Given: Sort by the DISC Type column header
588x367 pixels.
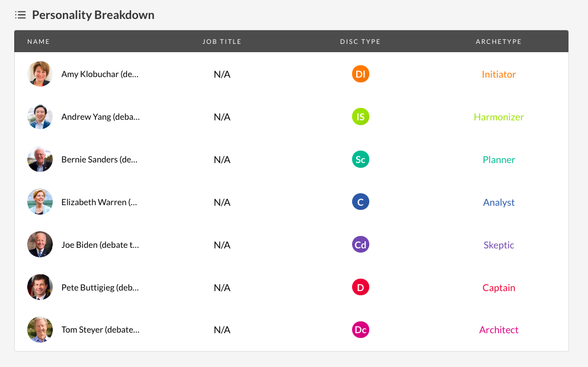Looking at the screenshot, I should point(360,42).
